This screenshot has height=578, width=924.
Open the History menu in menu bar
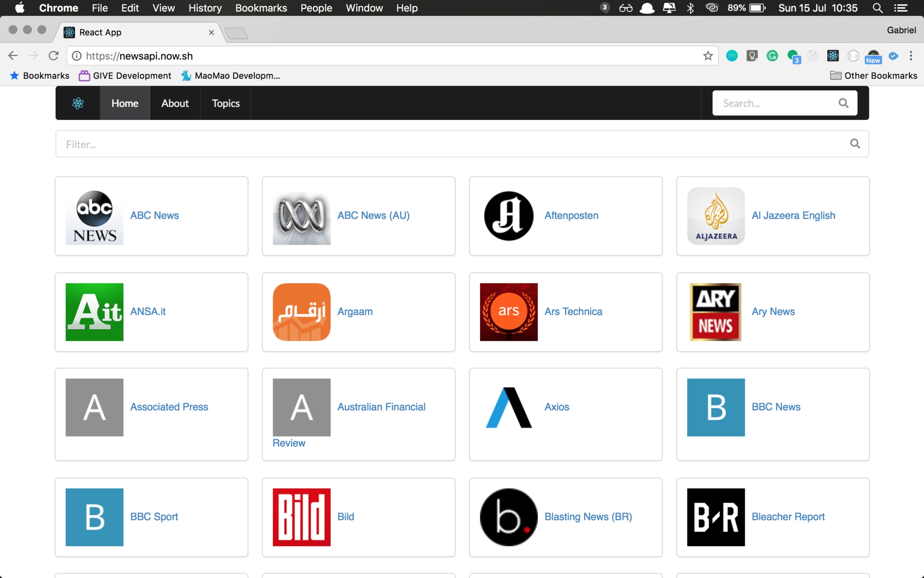[205, 8]
